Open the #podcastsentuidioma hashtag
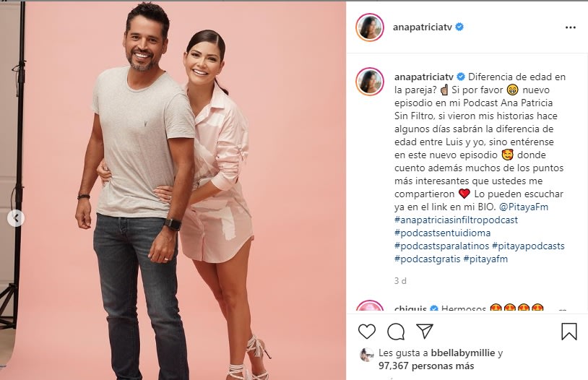Image resolution: width=588 pixels, height=380 pixels. [443, 233]
